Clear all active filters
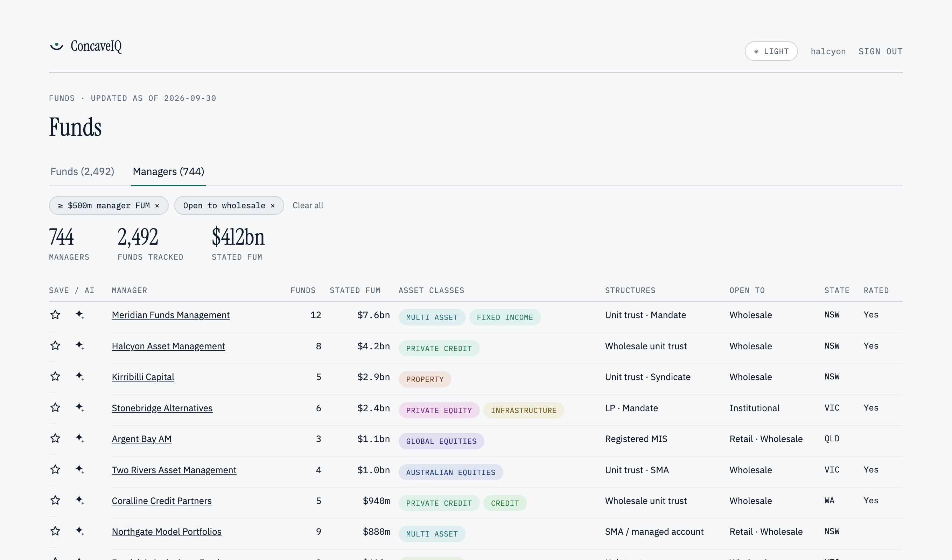This screenshot has width=952, height=560. click(308, 205)
